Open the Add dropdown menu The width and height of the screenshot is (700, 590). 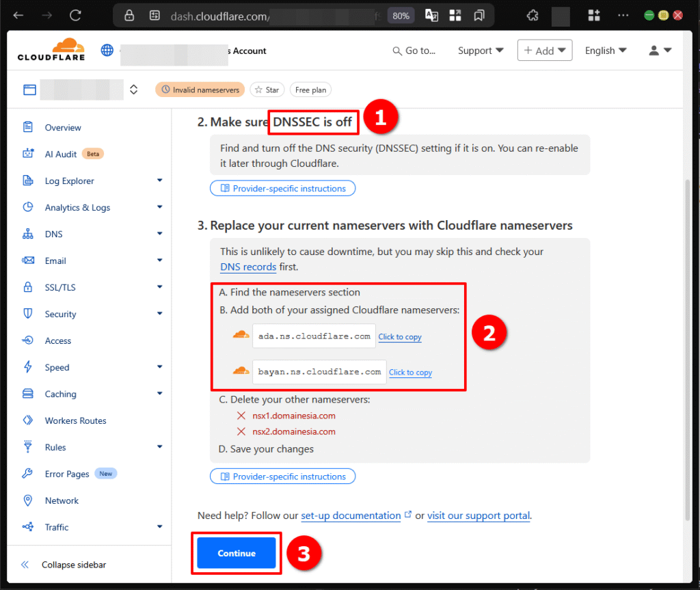545,50
